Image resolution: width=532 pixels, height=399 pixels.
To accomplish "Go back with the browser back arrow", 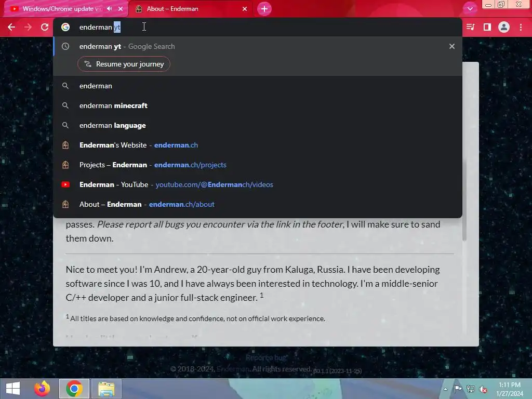I will coord(11,27).
